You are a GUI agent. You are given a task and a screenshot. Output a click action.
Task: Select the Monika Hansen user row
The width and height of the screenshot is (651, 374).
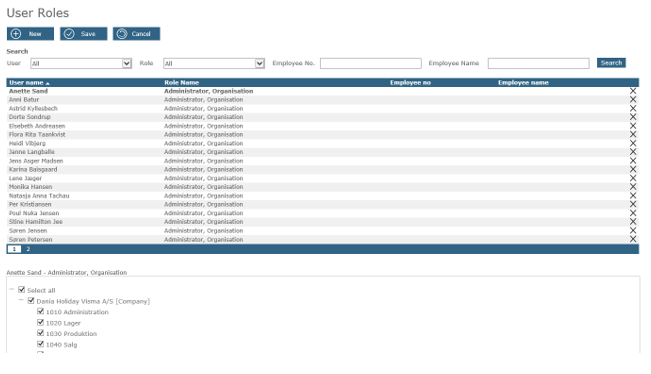[x=323, y=187]
